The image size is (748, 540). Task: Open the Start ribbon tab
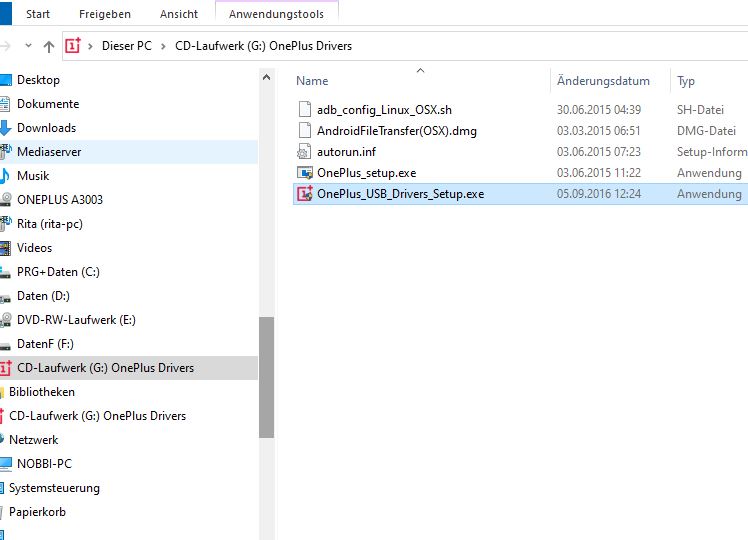click(38, 14)
